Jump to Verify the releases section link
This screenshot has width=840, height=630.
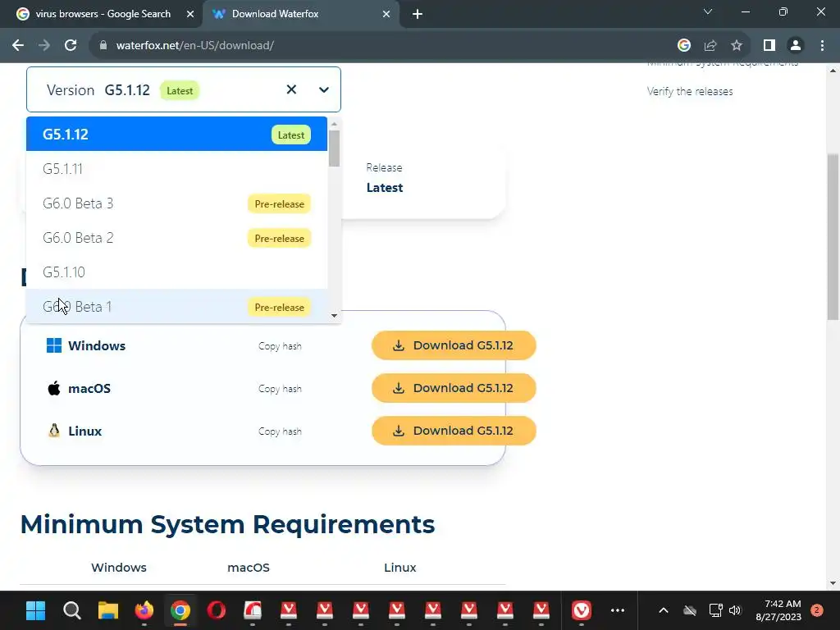pyautogui.click(x=689, y=92)
